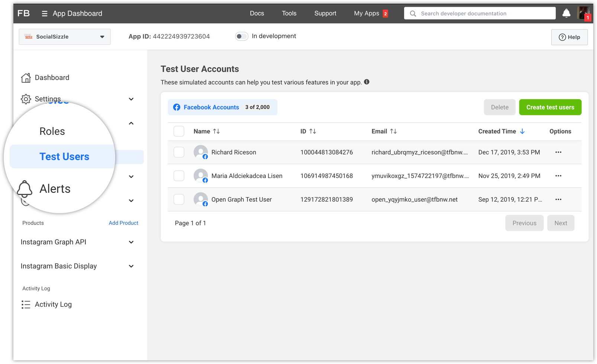Viewport: 597px width, 364px height.
Task: Toggle the In development switch
Action: [242, 36]
